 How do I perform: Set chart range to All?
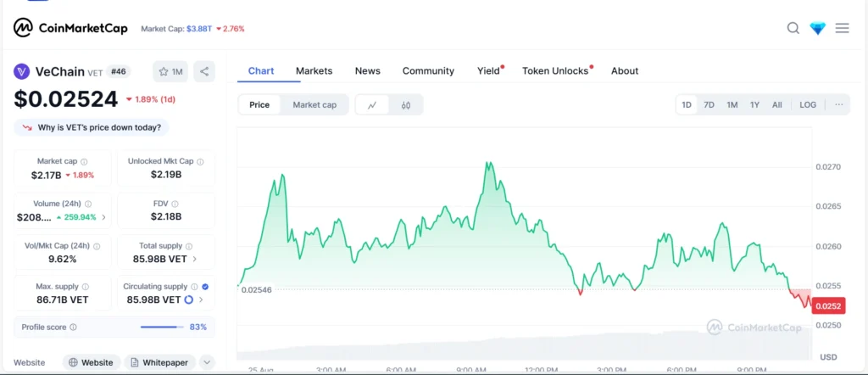pyautogui.click(x=777, y=104)
